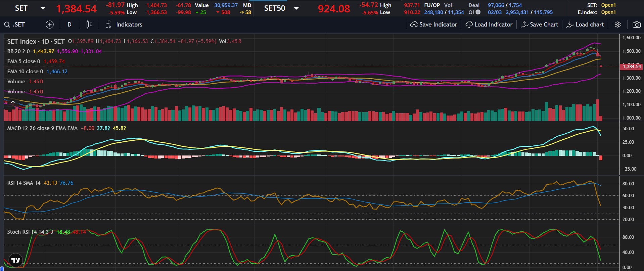Screen dimensions: 644x271
Task: Click the red current price label on the axis
Action: [632, 66]
